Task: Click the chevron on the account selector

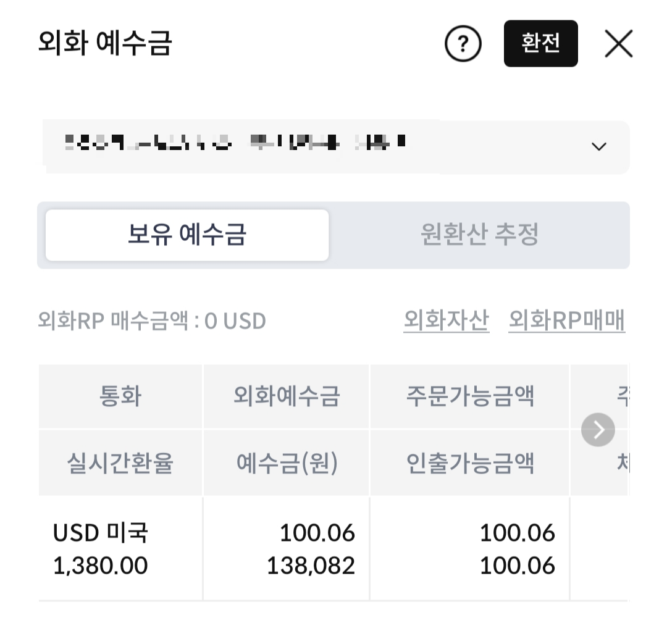Action: tap(597, 147)
